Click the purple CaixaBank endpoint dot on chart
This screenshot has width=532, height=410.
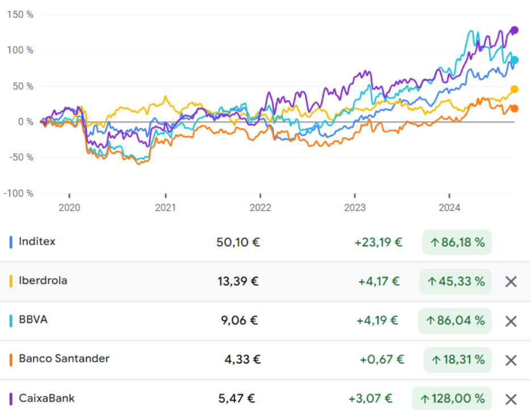(x=514, y=30)
